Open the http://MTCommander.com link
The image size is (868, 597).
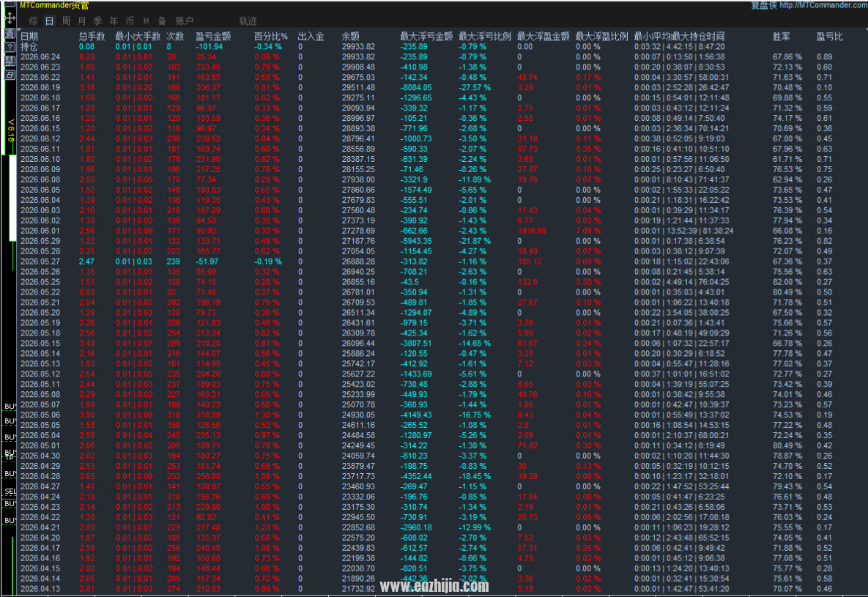[x=823, y=5]
